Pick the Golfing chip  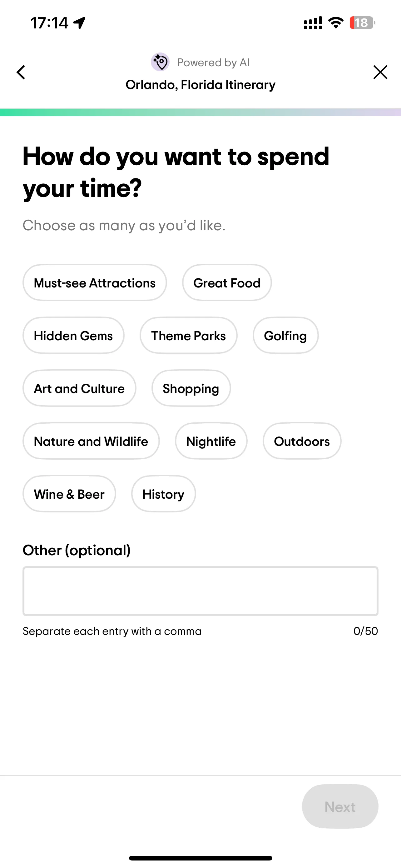(285, 335)
